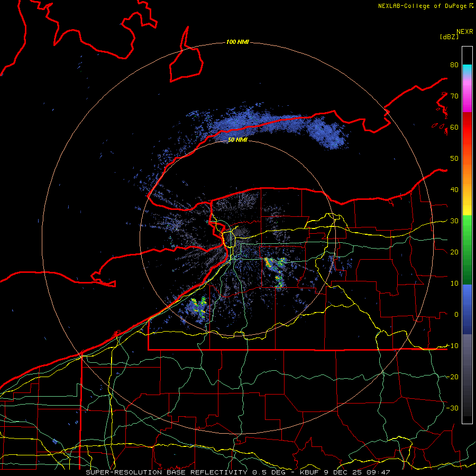This screenshot has width=476, height=476.
Task: Select the "-10" value on the dBZ scale
Action: point(452,346)
